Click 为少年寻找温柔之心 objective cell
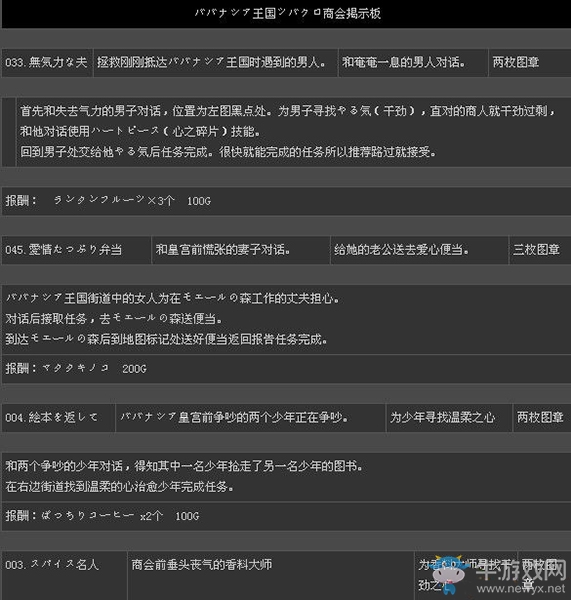Viewport: 571px width, 600px height. tap(449, 417)
